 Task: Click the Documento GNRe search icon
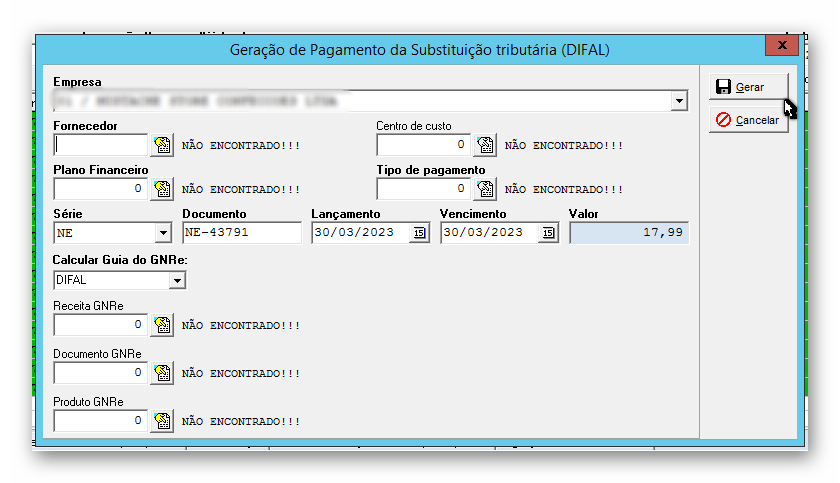point(162,373)
